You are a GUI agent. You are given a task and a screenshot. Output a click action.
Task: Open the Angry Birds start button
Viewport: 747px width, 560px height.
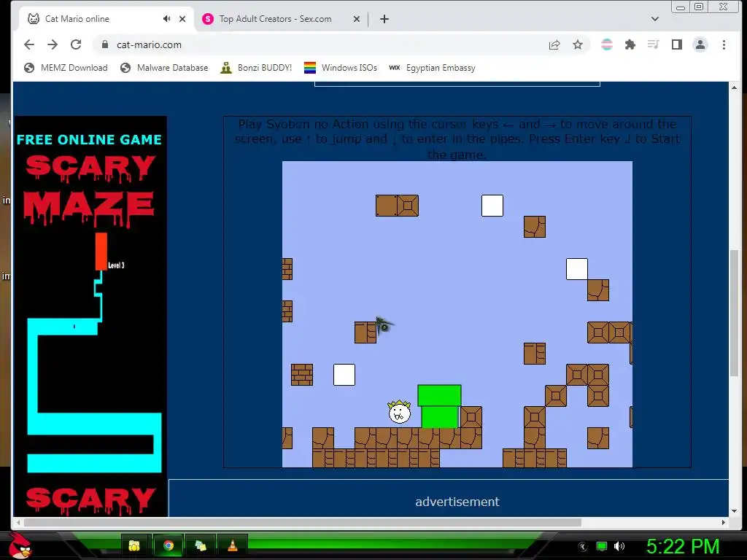click(x=20, y=545)
